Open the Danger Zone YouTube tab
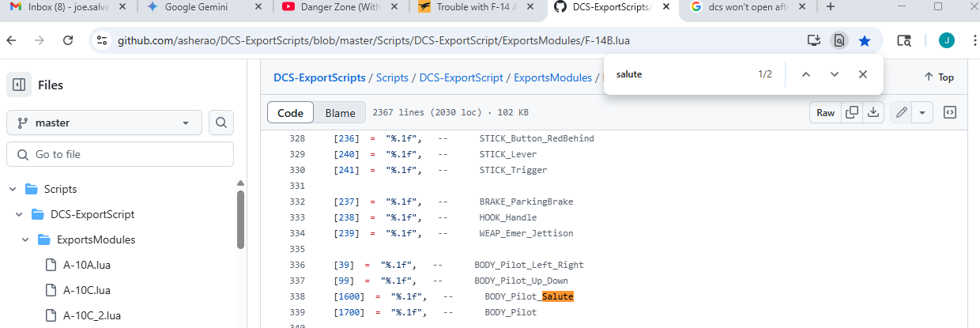This screenshot has height=328, width=980. coord(340,7)
